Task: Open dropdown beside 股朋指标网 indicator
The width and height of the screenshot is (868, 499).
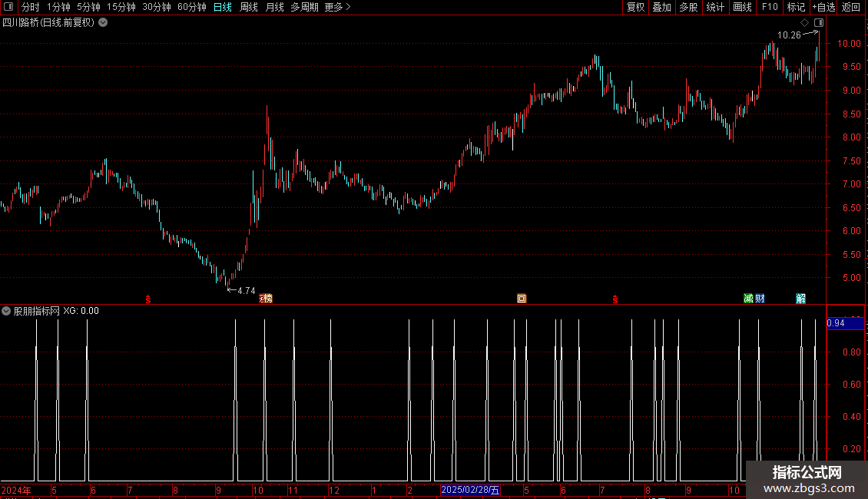Action: point(6,311)
